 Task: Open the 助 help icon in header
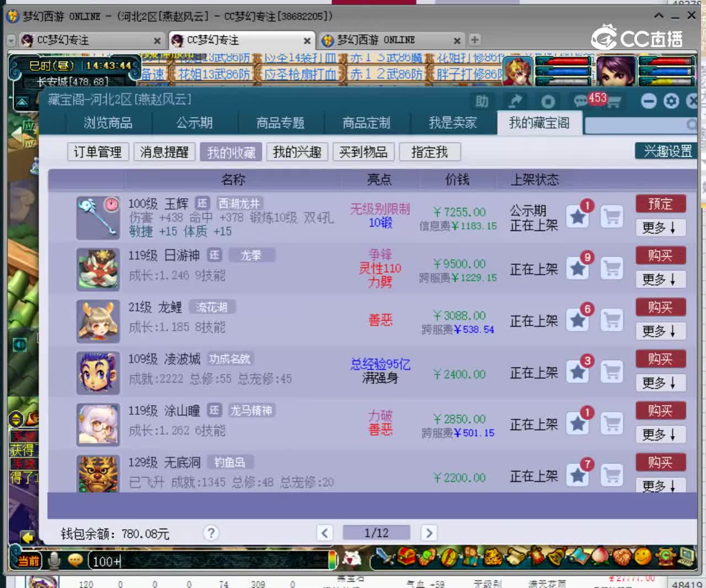(482, 101)
